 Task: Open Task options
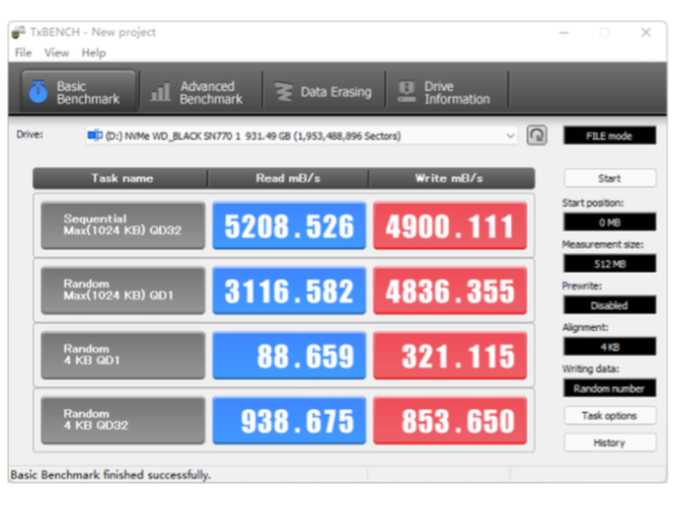click(x=610, y=416)
